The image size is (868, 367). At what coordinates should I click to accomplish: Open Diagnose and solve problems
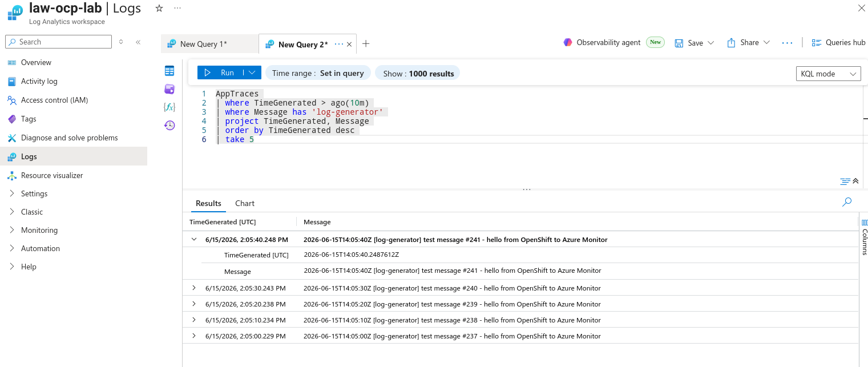click(x=69, y=138)
